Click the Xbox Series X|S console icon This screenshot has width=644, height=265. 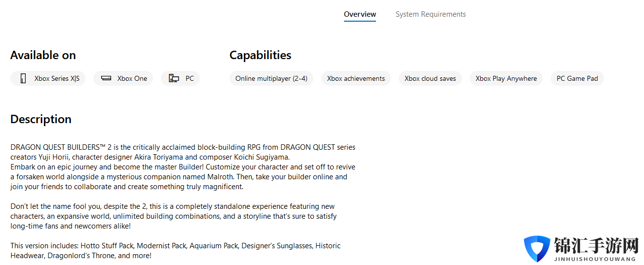(23, 78)
